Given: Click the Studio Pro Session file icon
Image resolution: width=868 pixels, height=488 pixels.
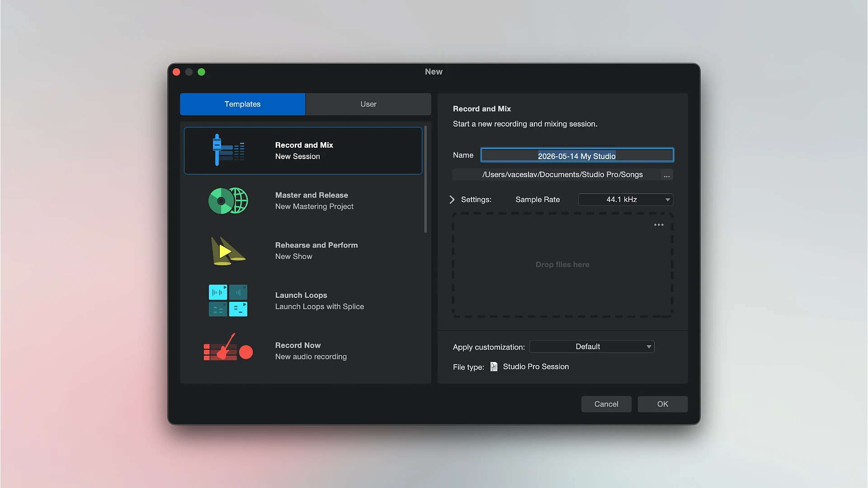Looking at the screenshot, I should point(494,366).
